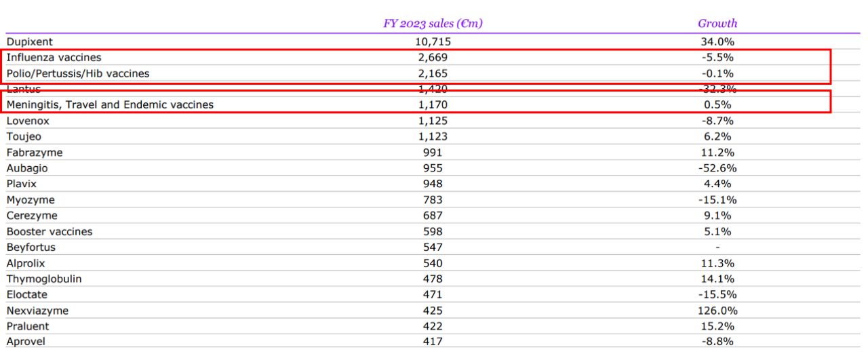The height and width of the screenshot is (354, 868).
Task: Select the Beyfortus product name
Action: 31,248
